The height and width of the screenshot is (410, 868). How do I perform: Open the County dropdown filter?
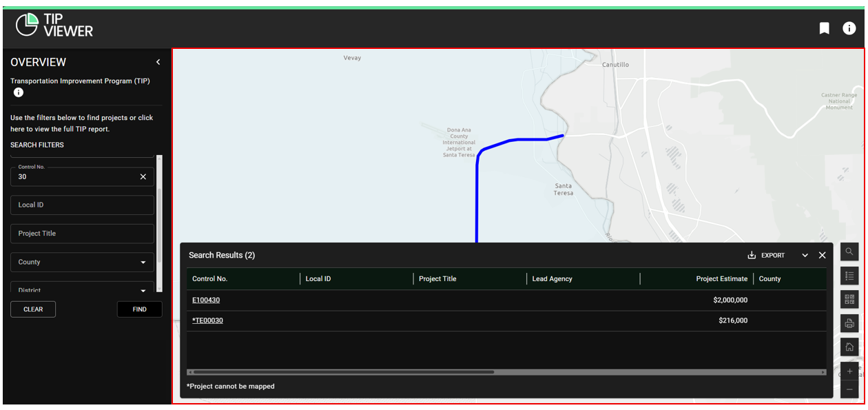click(x=82, y=262)
